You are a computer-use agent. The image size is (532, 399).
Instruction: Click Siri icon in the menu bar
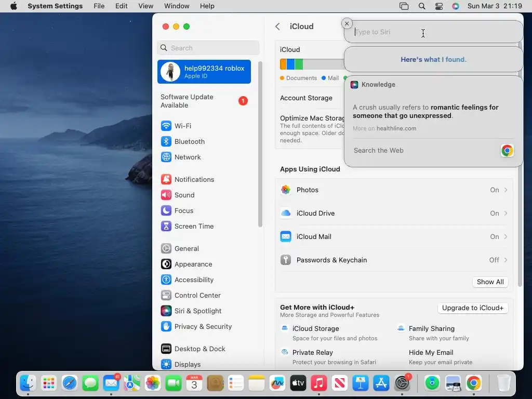(455, 6)
